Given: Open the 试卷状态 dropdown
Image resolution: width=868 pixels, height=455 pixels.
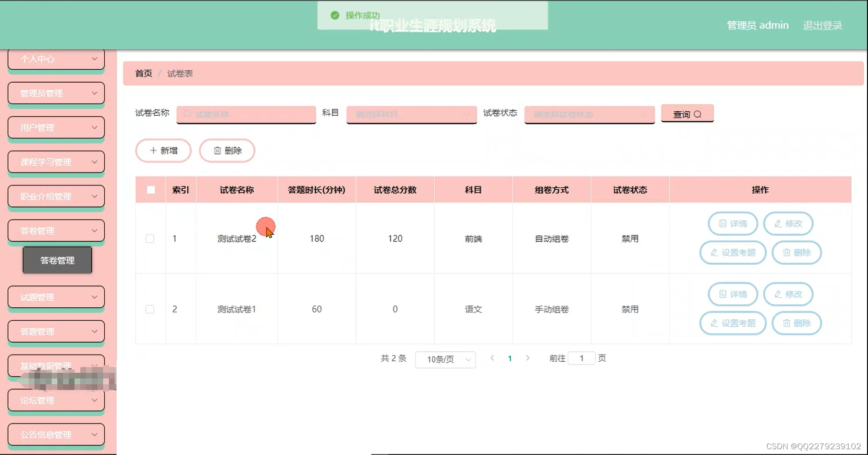Looking at the screenshot, I should (x=589, y=115).
